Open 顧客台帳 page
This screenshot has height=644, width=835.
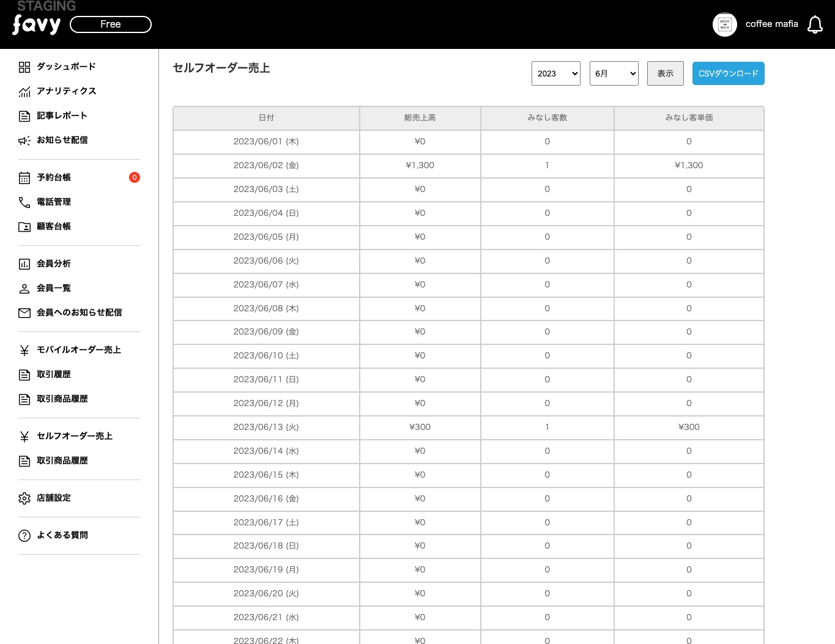(x=54, y=226)
